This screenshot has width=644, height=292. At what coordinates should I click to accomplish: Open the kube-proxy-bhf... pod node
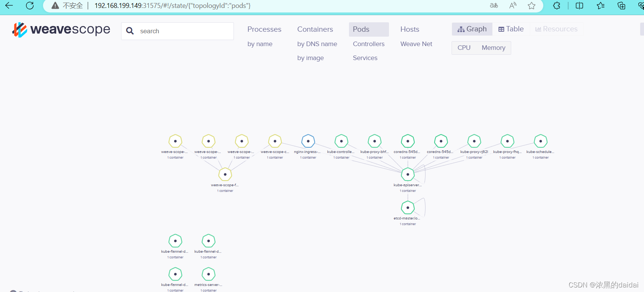coord(375,141)
